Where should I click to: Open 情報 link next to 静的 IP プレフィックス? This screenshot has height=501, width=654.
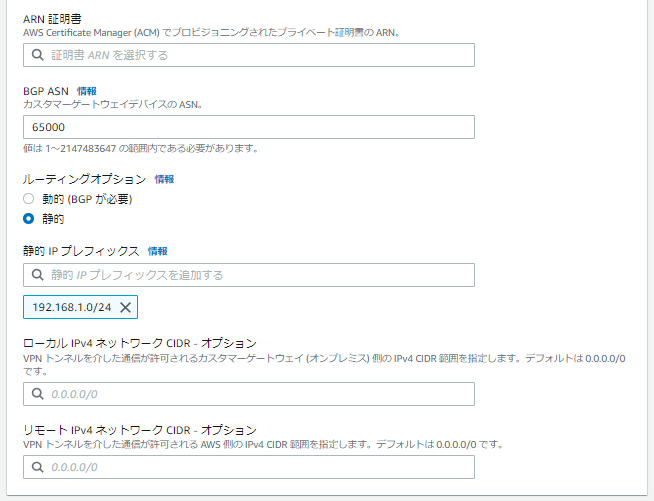[x=158, y=251]
